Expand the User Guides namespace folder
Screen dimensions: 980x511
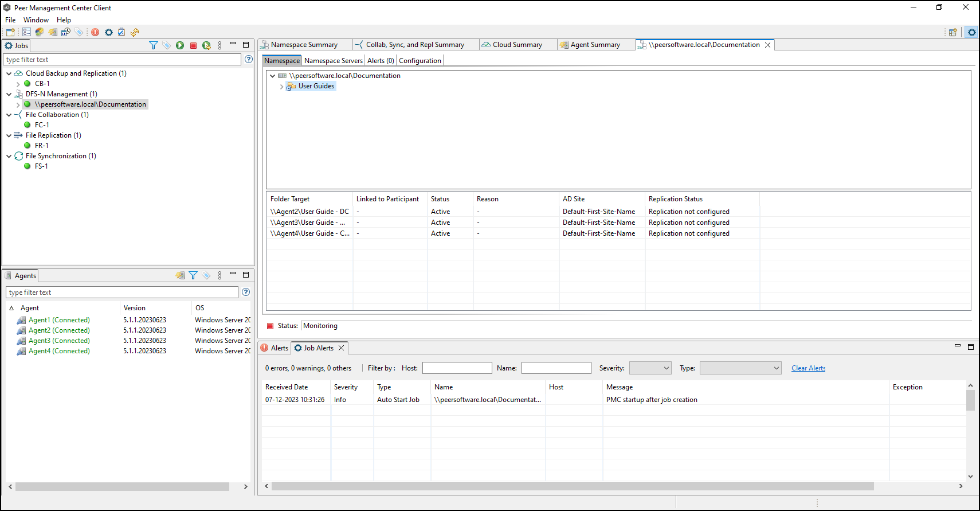[x=281, y=87]
